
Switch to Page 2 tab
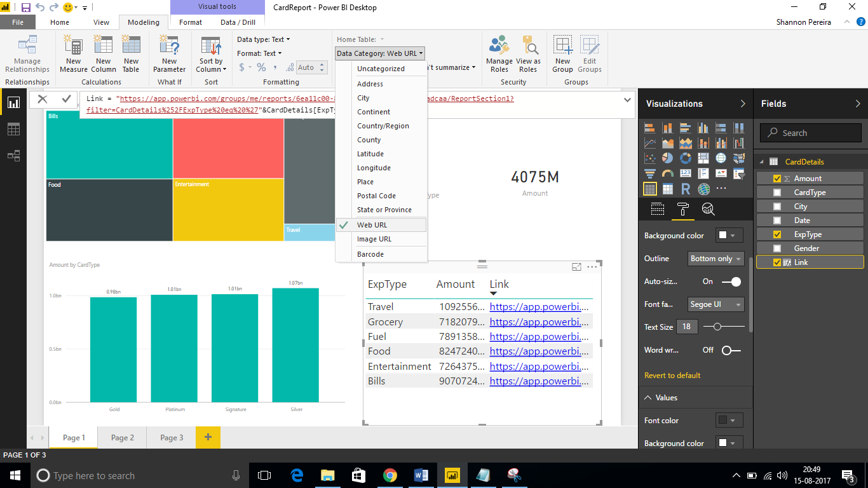click(x=123, y=438)
